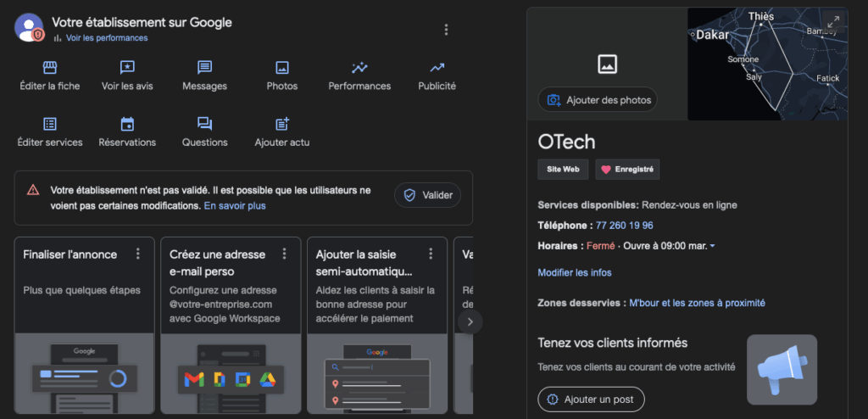Open the Éditer services list icon
Image resolution: width=868 pixels, height=419 pixels.
50,124
